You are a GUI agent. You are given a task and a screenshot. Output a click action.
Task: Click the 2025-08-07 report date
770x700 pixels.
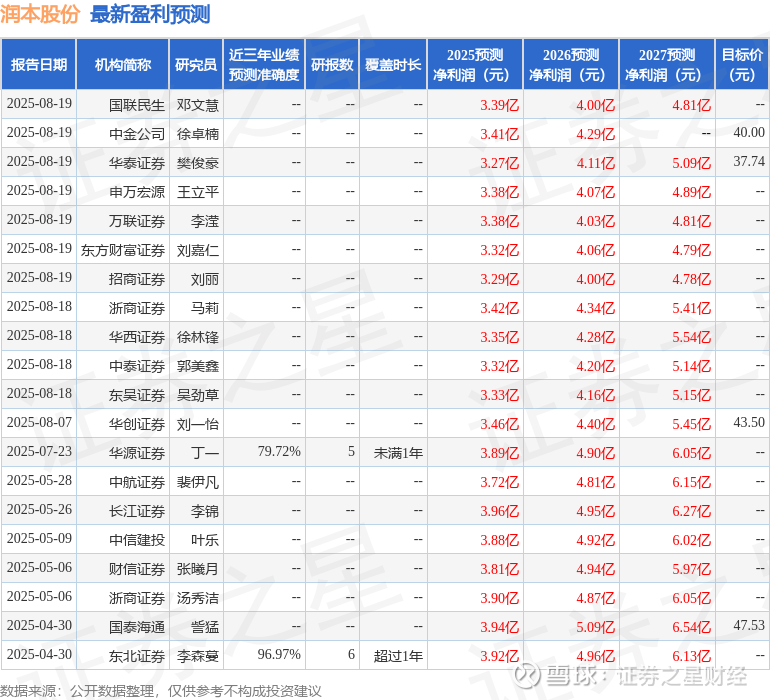coord(39,422)
